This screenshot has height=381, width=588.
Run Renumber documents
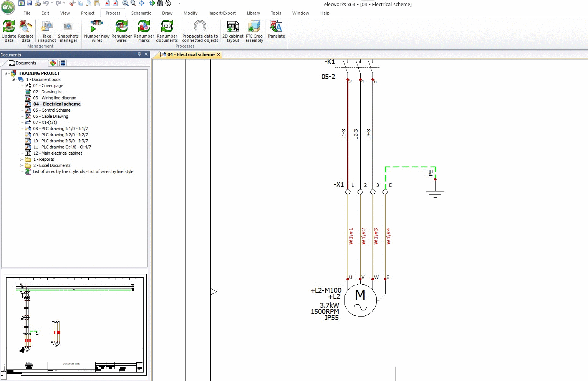(167, 31)
